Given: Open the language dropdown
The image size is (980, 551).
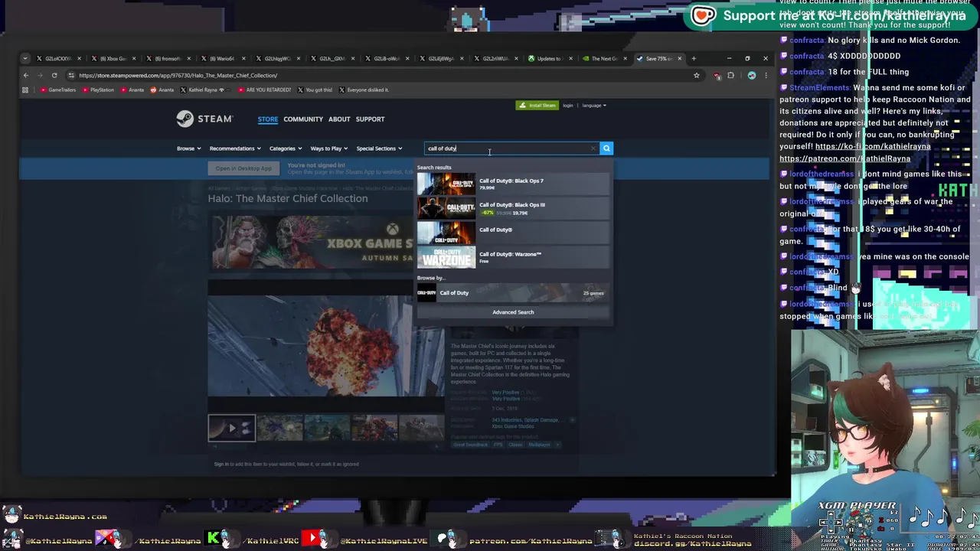Looking at the screenshot, I should [594, 106].
